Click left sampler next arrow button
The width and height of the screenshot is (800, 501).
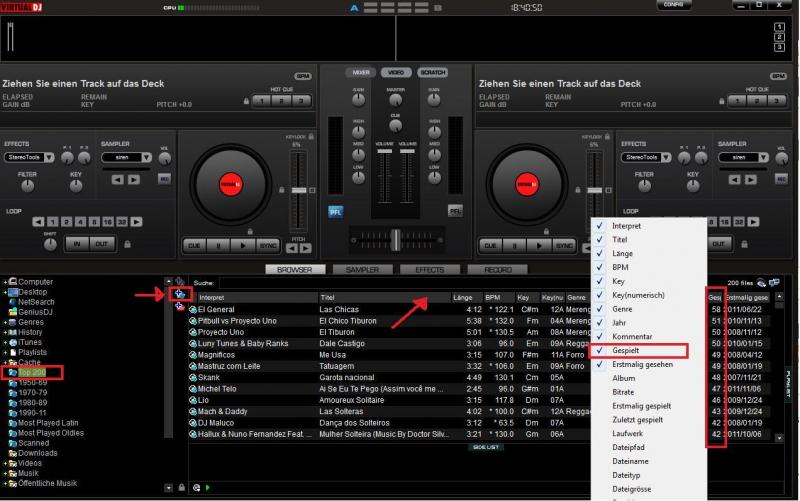click(x=133, y=179)
